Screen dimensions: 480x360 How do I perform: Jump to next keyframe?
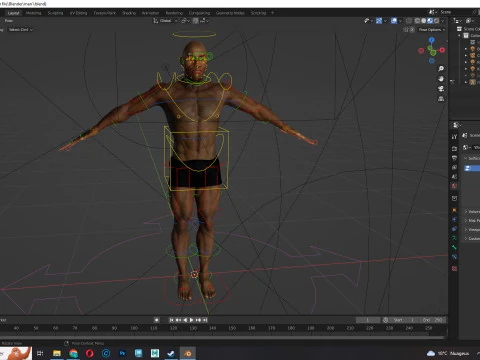click(x=198, y=320)
